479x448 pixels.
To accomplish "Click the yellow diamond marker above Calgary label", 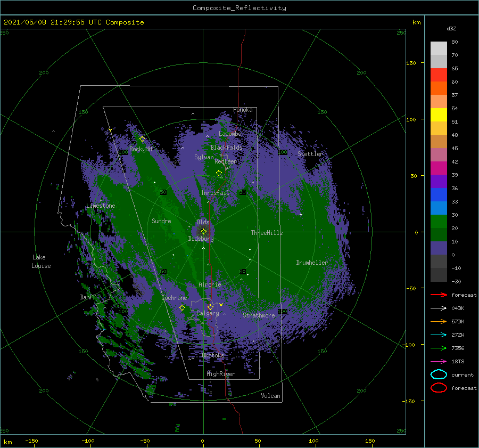I will point(210,307).
